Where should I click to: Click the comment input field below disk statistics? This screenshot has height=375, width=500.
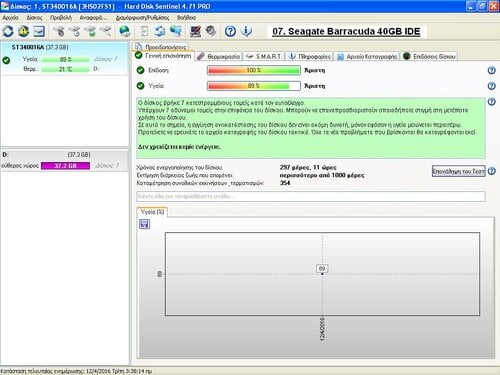(x=311, y=196)
